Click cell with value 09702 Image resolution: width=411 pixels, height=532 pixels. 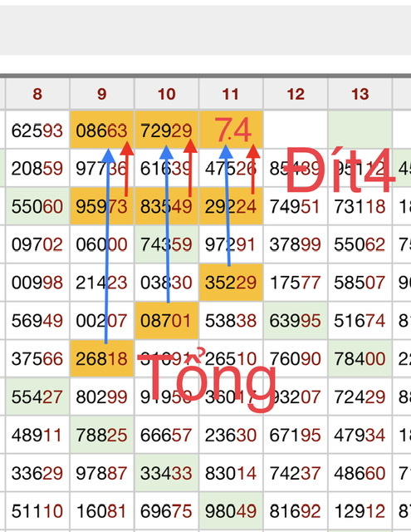(x=37, y=244)
